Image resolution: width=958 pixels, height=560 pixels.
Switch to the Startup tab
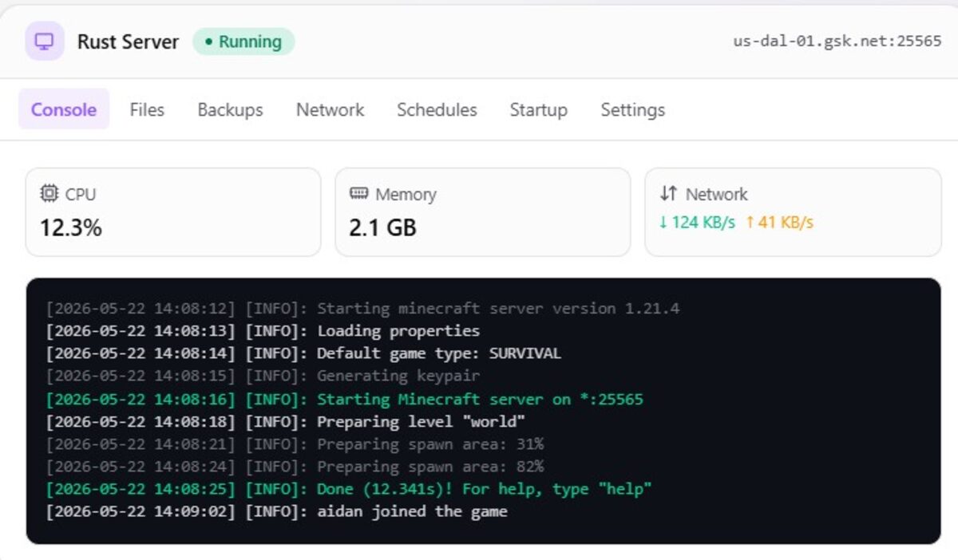pyautogui.click(x=538, y=110)
